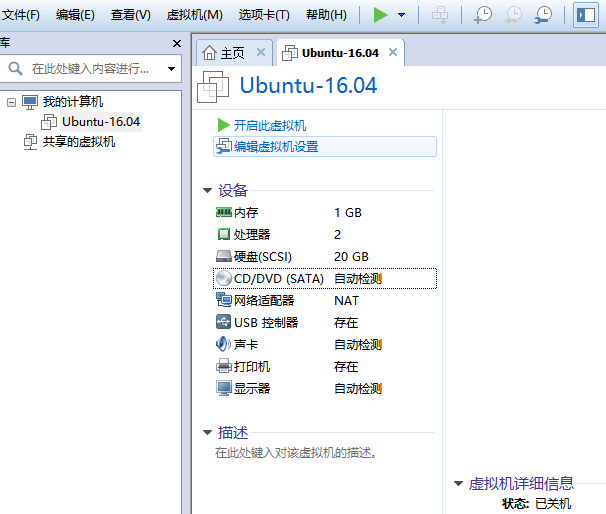This screenshot has width=606, height=514.
Task: Switch to the Ubuntu-16.04 tab
Action: click(340, 53)
